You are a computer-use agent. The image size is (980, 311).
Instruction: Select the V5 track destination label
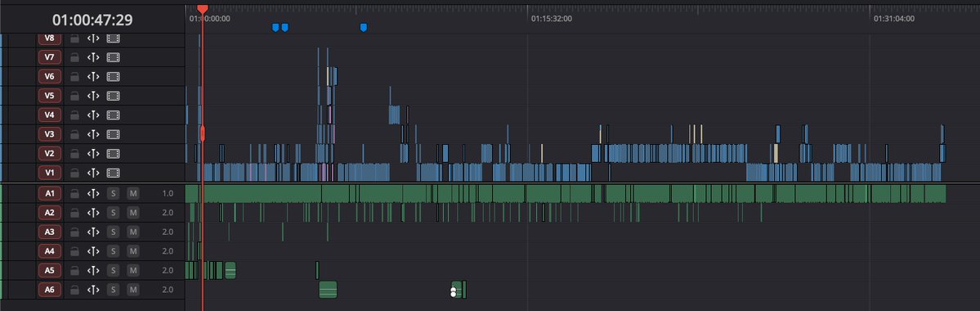pyautogui.click(x=50, y=96)
